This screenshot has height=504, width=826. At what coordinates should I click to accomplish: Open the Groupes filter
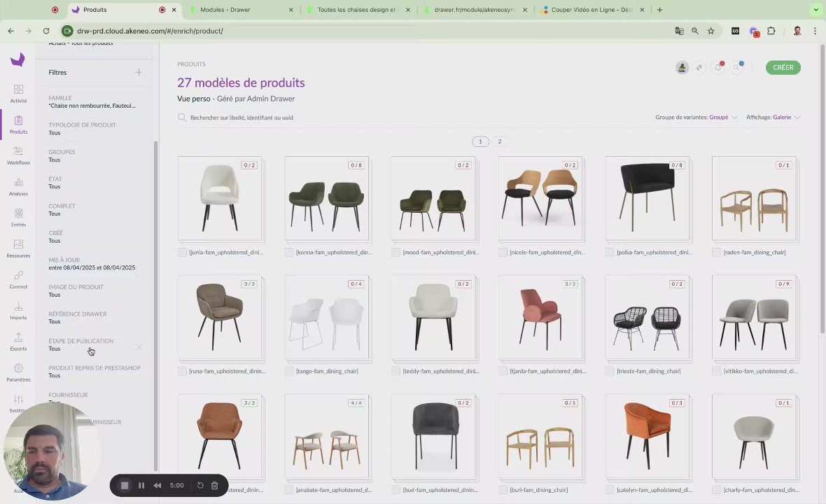[62, 156]
